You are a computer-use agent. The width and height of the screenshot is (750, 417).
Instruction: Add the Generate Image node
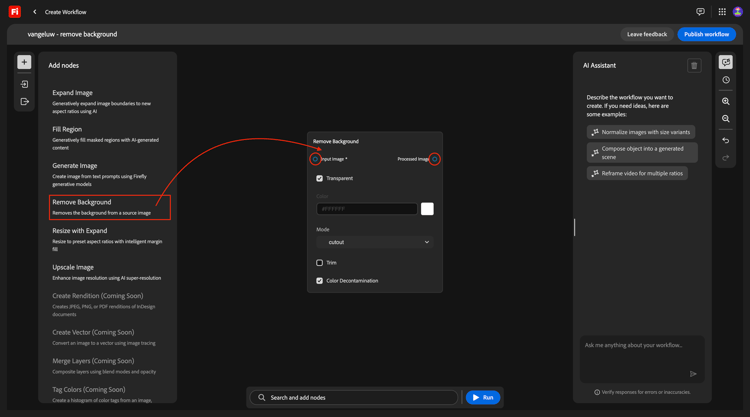pyautogui.click(x=109, y=174)
